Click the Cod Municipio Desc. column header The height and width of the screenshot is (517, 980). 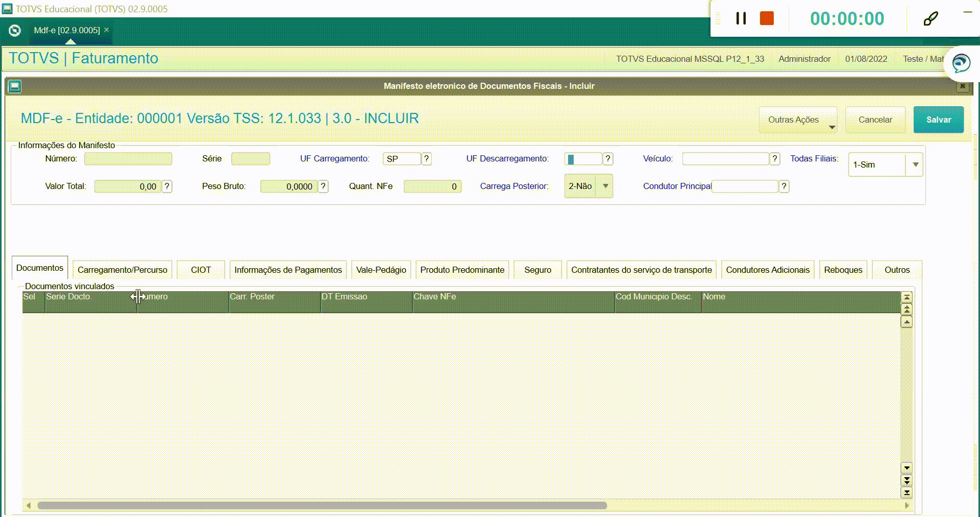pos(658,302)
